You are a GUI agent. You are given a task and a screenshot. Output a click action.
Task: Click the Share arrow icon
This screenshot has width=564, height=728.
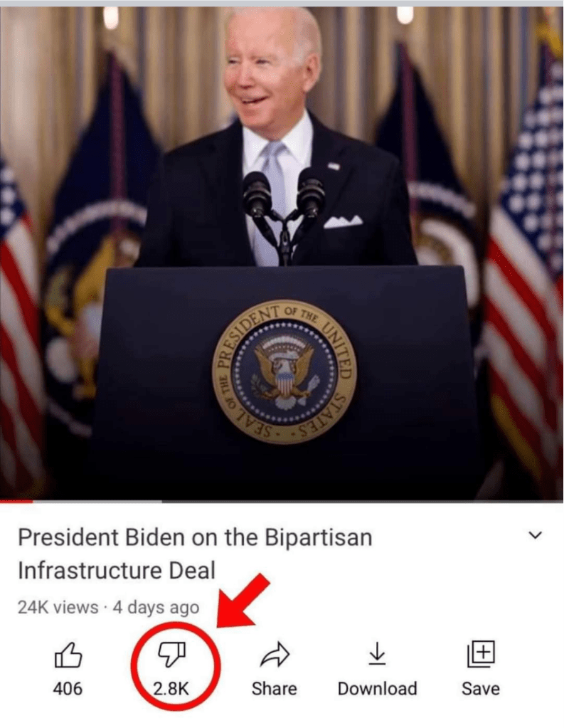coord(275,655)
